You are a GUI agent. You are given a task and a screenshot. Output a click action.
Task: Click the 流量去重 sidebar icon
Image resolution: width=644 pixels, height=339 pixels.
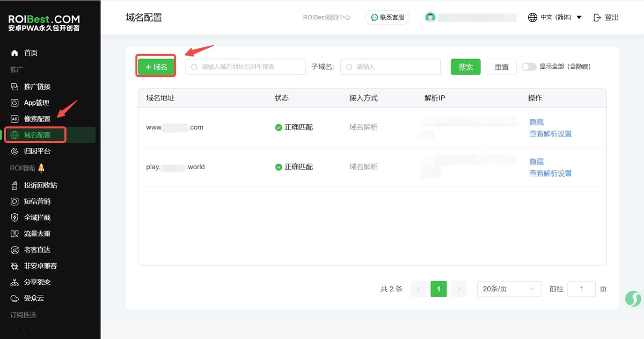click(14, 233)
